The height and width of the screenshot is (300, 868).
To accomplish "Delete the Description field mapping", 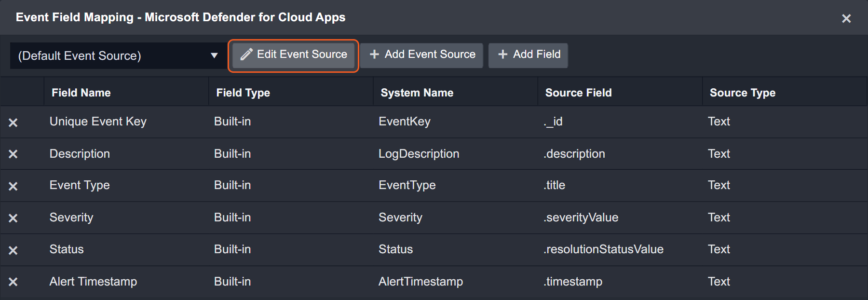I will (13, 154).
